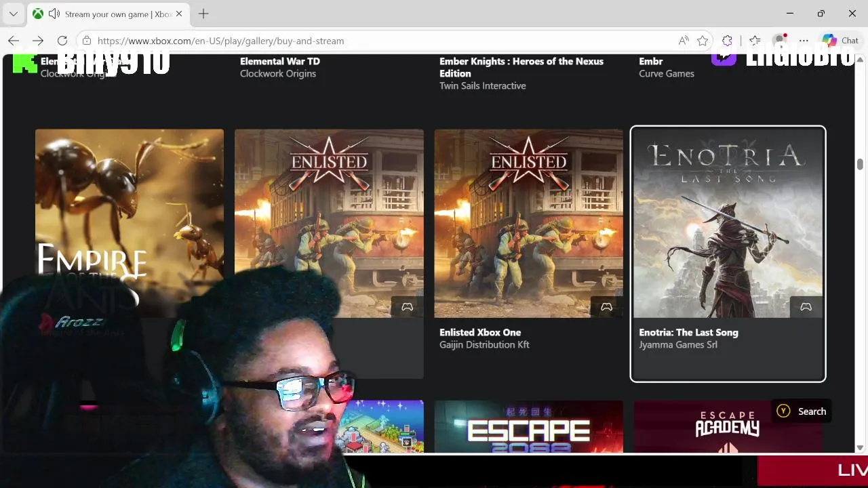The image size is (868, 488).
Task: Open Edge Settings and more menu
Action: 804,41
